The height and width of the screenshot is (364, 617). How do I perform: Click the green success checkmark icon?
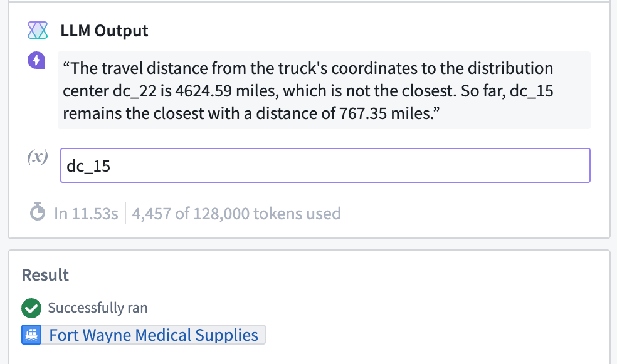coord(31,308)
